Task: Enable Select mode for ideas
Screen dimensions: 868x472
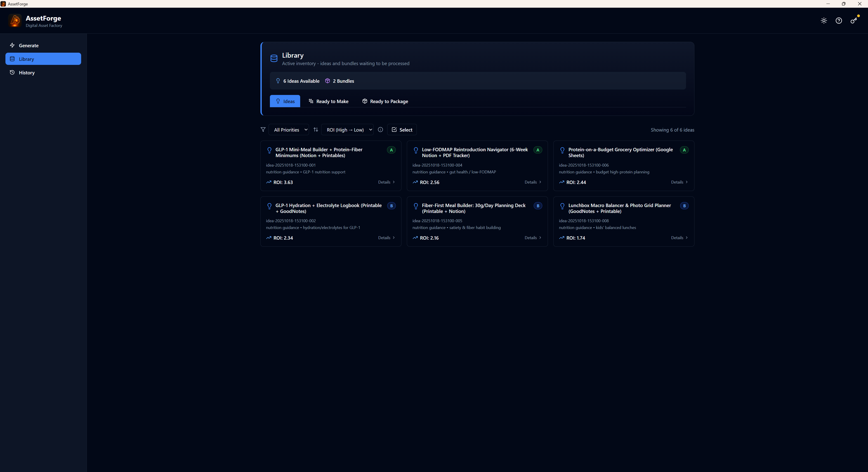Action: click(x=402, y=130)
